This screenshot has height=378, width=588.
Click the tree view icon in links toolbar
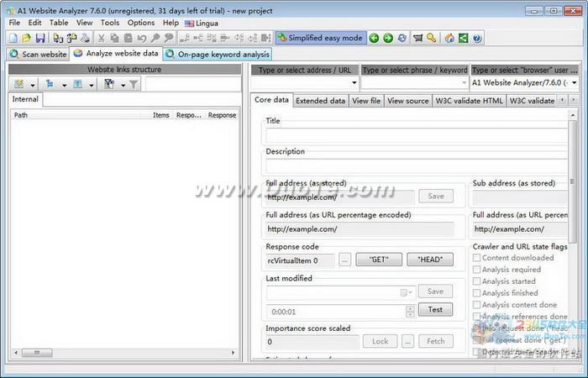50,84
